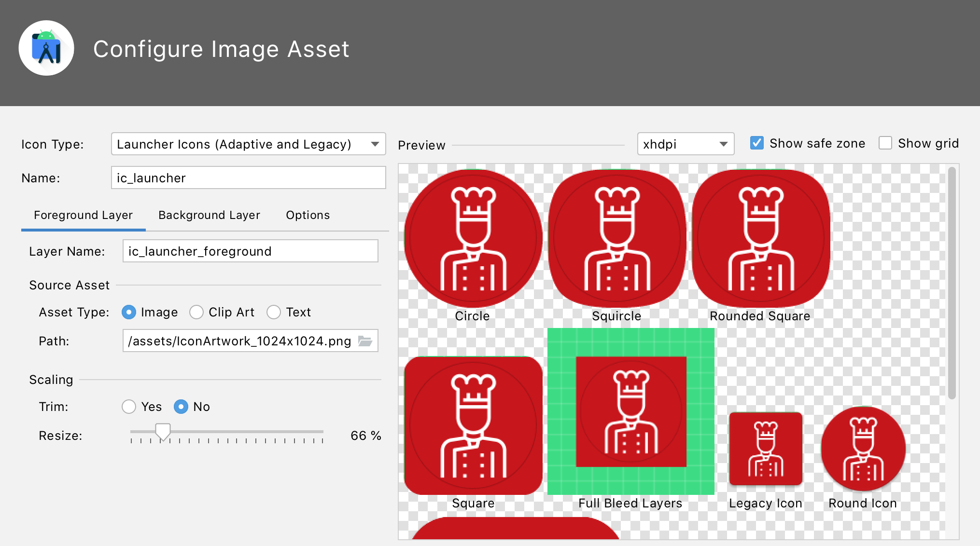Expand the Asset Type Image option
980x546 pixels.
[130, 311]
